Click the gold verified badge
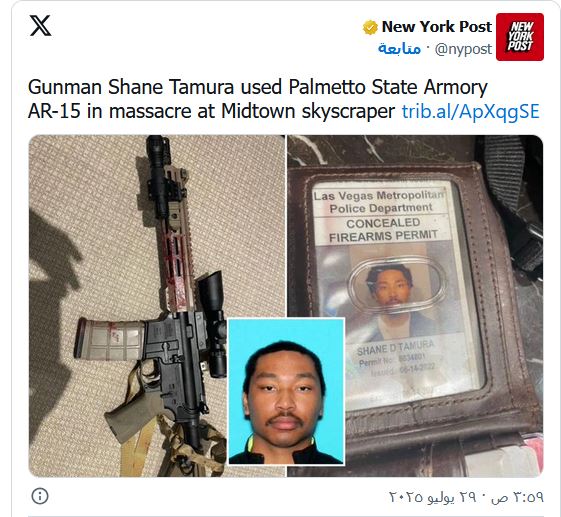Screen dimensions: 561x517 tap(370, 27)
